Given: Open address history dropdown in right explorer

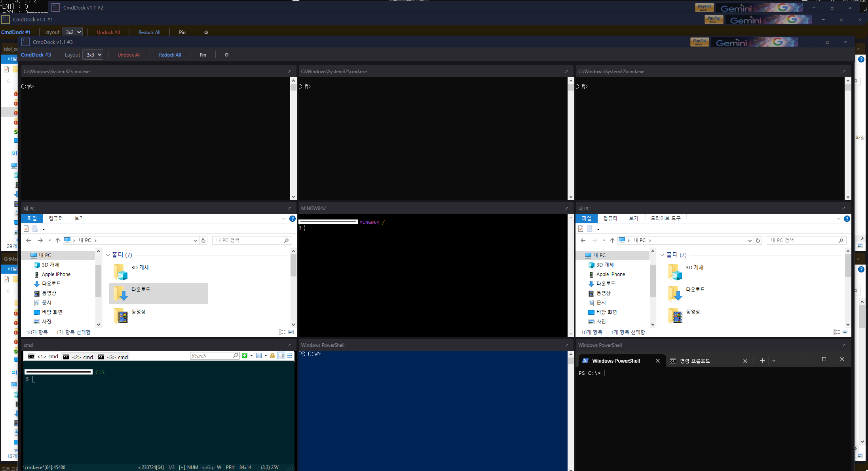Looking at the screenshot, I should tap(750, 240).
